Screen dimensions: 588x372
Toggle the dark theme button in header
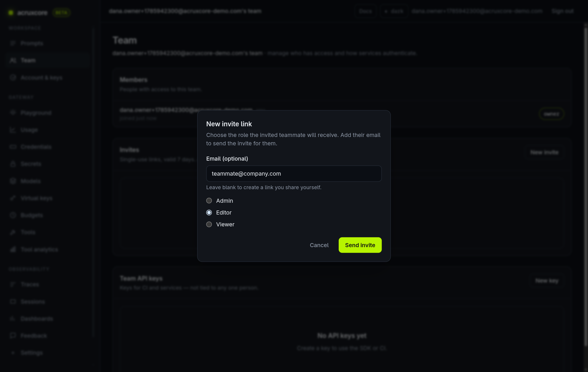point(394,11)
